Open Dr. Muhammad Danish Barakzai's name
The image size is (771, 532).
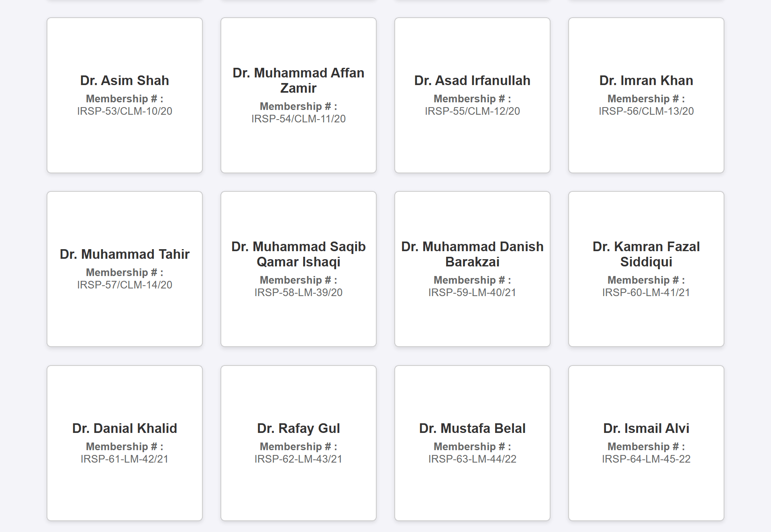(472, 254)
